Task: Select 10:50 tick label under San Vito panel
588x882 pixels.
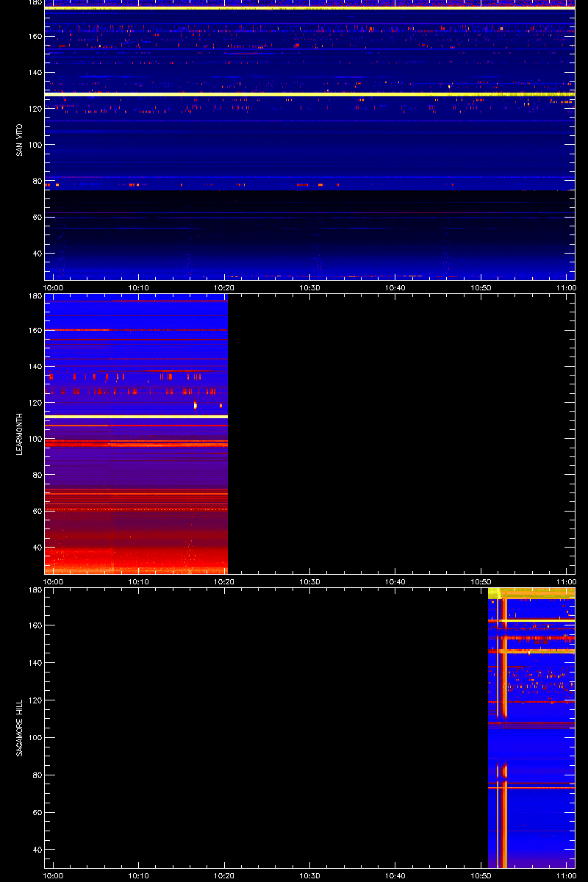Action: pos(481,288)
